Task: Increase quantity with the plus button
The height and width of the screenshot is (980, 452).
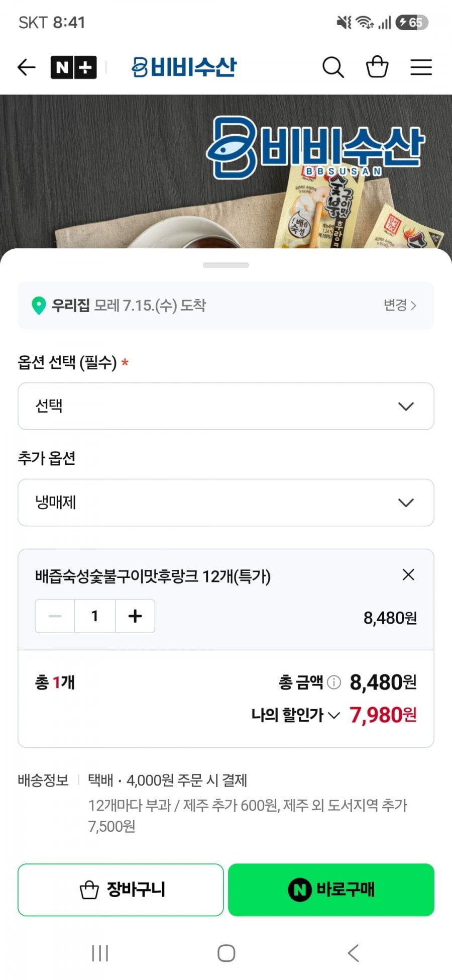Action: (135, 616)
